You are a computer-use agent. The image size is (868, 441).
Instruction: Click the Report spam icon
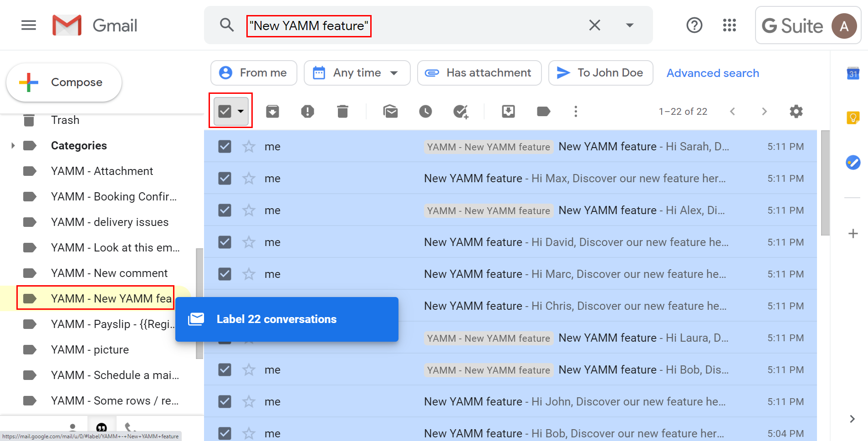coord(307,112)
